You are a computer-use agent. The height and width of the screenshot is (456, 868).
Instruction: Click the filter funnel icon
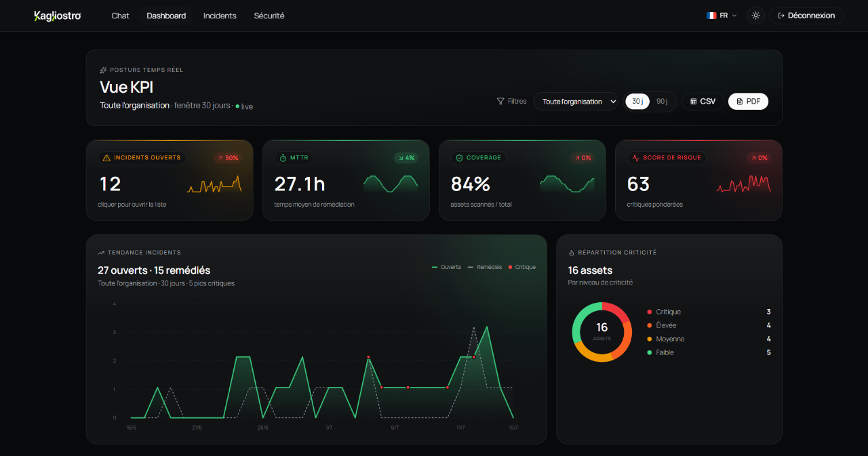500,101
